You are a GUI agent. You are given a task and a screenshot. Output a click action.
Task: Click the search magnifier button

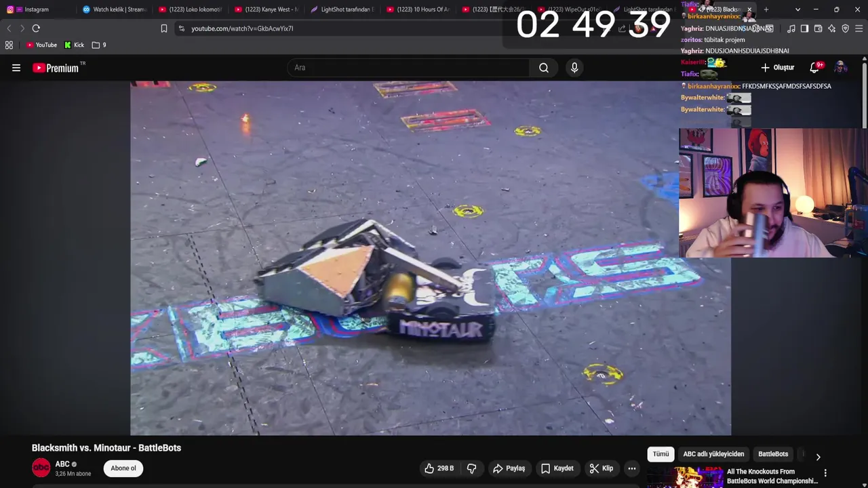544,68
